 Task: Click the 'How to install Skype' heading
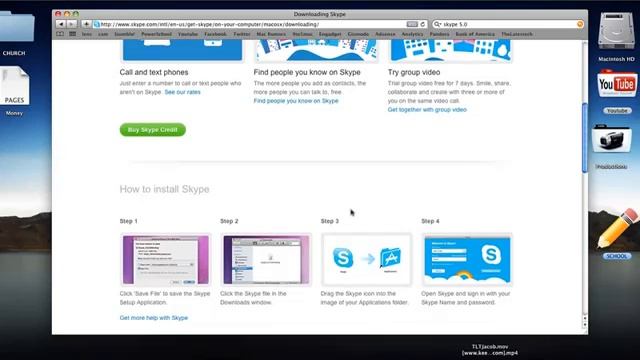164,189
